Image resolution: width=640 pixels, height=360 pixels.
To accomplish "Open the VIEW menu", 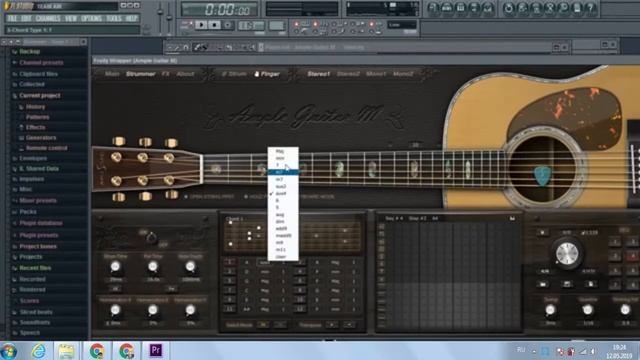I will (x=71, y=18).
